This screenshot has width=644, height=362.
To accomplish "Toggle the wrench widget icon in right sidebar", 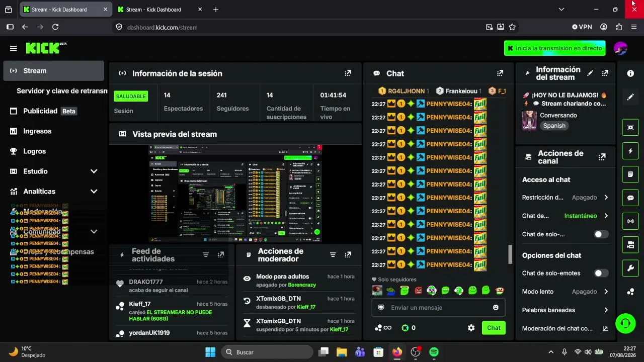I will [x=630, y=268].
